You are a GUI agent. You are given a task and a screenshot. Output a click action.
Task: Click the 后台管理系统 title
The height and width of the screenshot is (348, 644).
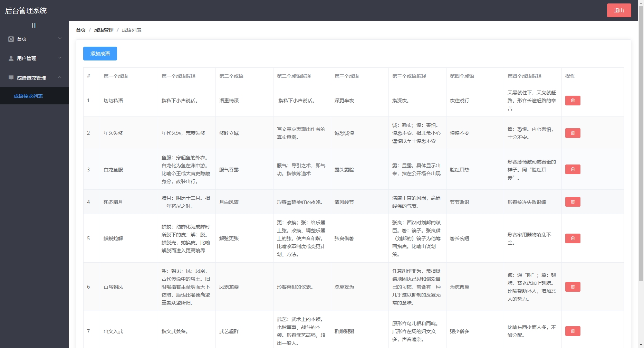pyautogui.click(x=26, y=11)
